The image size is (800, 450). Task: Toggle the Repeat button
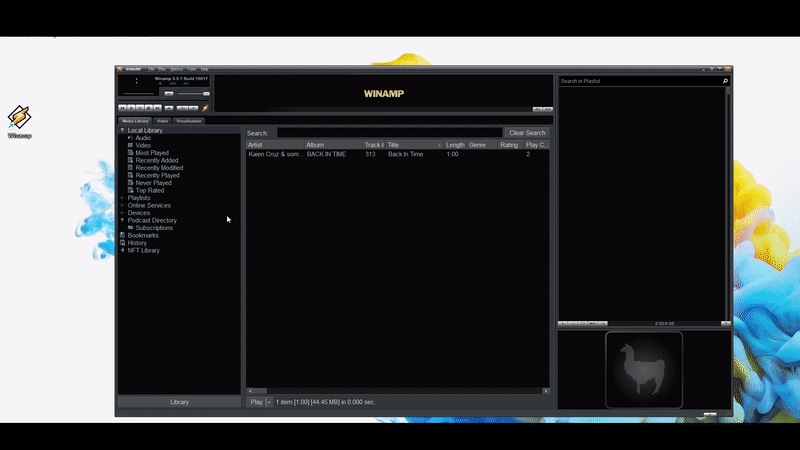tap(193, 108)
